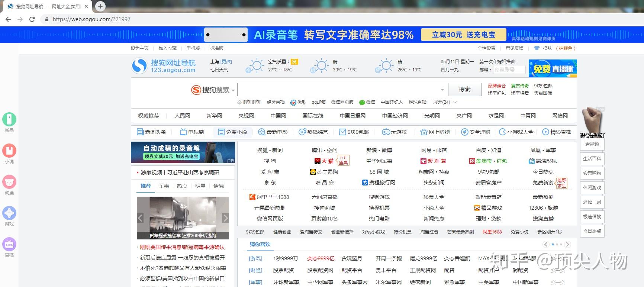Go to previous 猜你喜欢 page

(x=546, y=244)
